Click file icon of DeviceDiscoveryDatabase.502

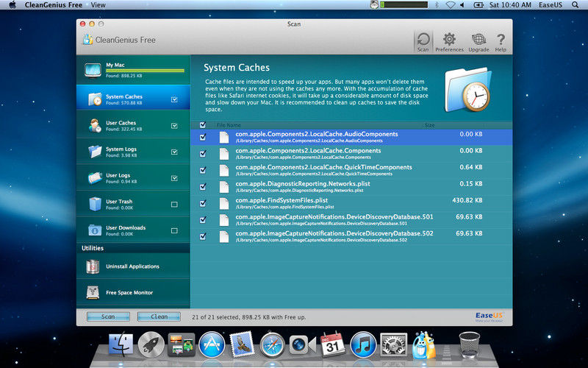224,236
